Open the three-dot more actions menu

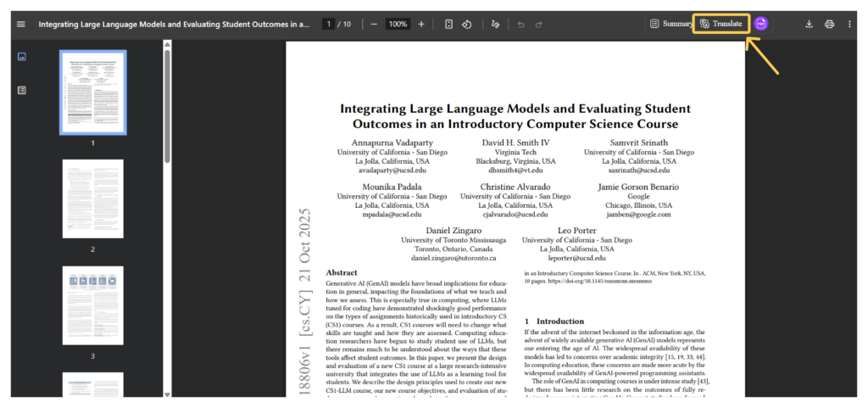(x=849, y=24)
